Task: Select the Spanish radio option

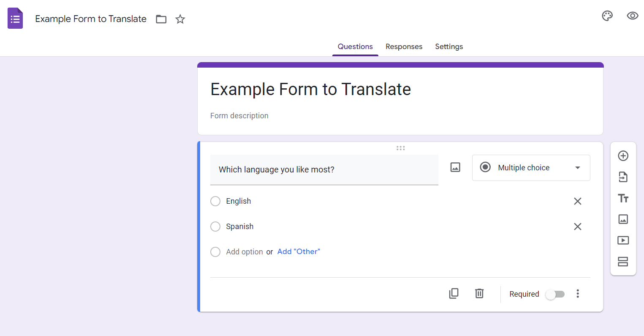Action: click(x=215, y=227)
